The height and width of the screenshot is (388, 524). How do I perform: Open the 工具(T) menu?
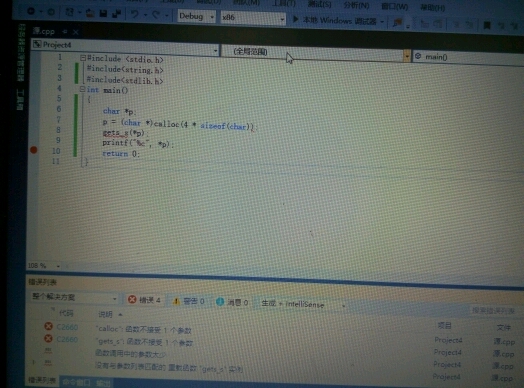point(284,3)
